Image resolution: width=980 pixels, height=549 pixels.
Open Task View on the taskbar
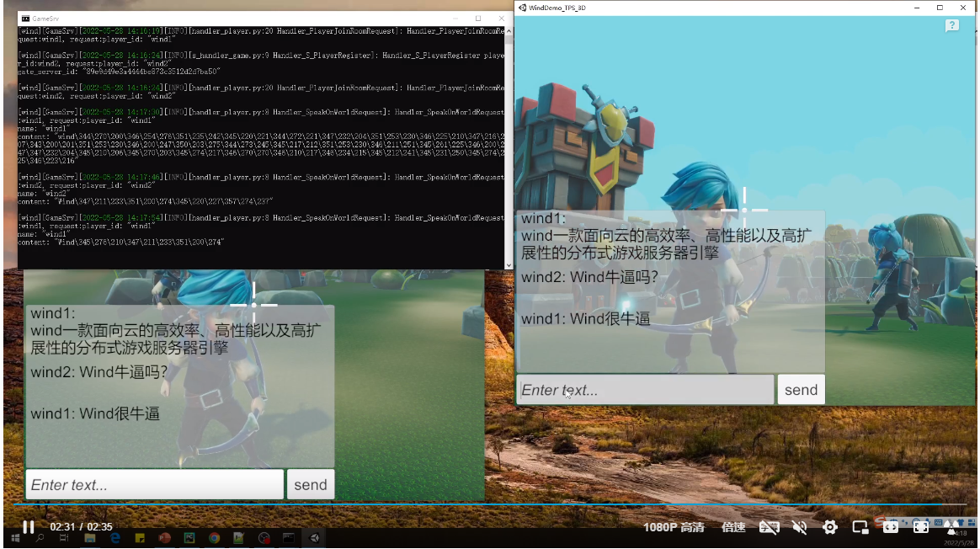coord(64,538)
